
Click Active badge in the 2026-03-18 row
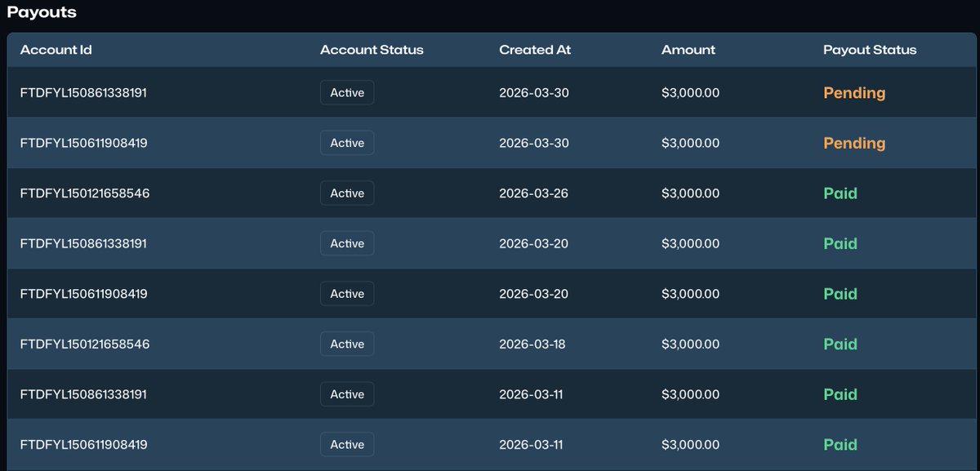347,344
